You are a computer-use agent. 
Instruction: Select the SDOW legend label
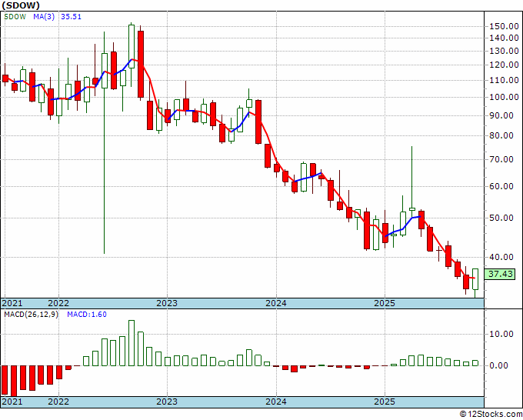click(15, 17)
